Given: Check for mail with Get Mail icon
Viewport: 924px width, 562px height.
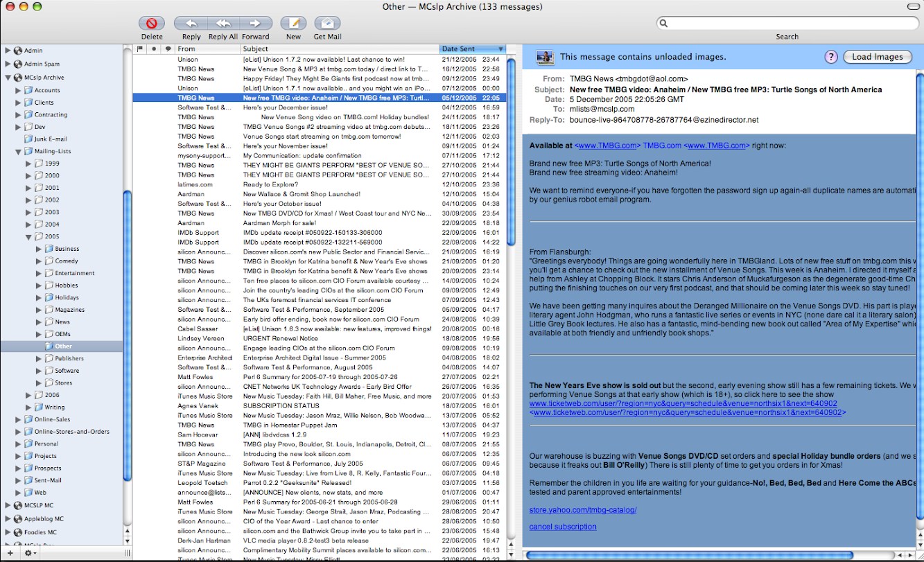Looking at the screenshot, I should [x=327, y=24].
